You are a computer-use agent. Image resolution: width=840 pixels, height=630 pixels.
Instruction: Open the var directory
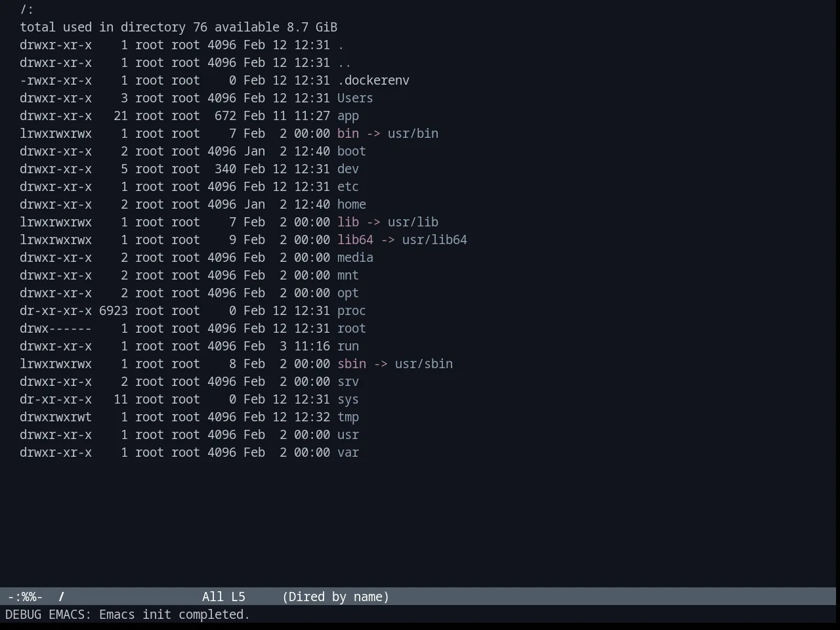(x=348, y=452)
